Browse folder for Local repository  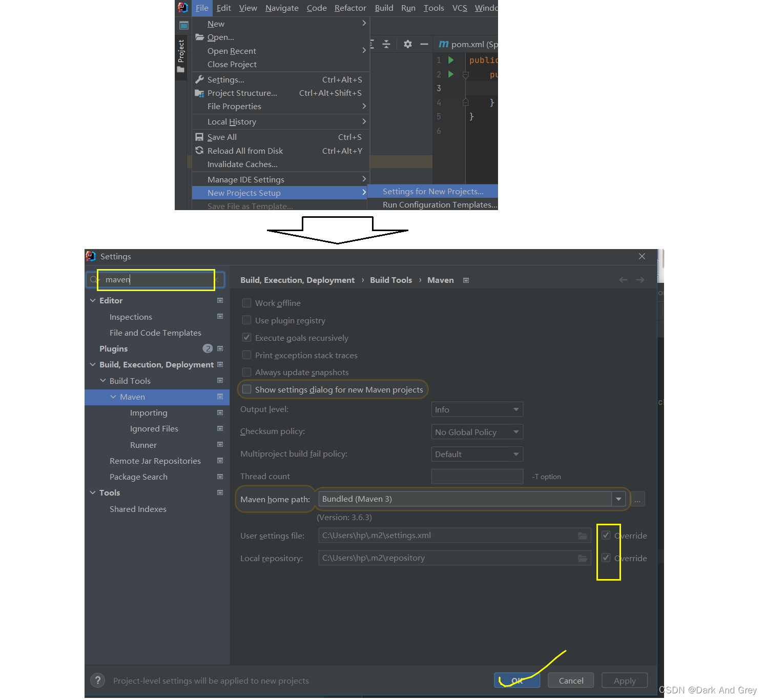[583, 558]
